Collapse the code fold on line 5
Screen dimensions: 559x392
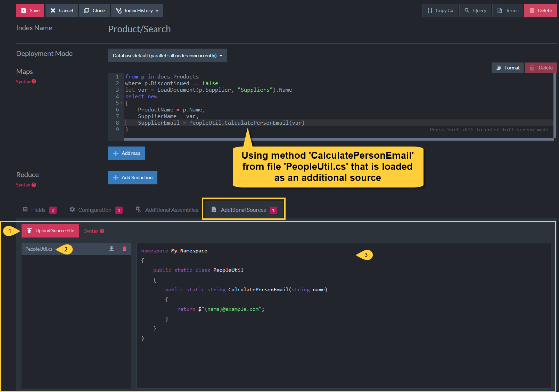pos(121,103)
